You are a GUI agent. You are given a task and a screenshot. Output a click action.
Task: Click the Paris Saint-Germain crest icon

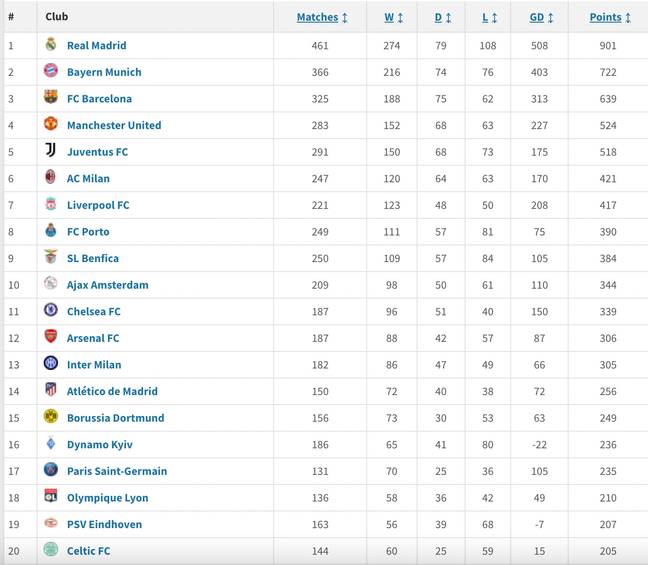pyautogui.click(x=51, y=470)
